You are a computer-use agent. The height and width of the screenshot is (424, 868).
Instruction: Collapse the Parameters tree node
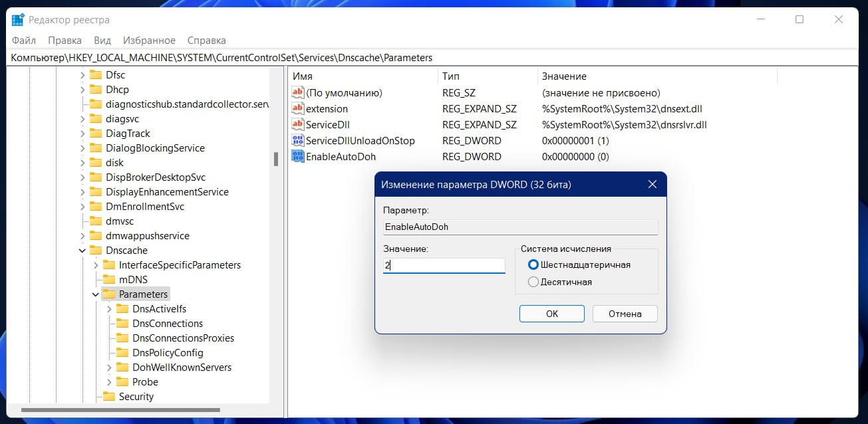tap(96, 294)
